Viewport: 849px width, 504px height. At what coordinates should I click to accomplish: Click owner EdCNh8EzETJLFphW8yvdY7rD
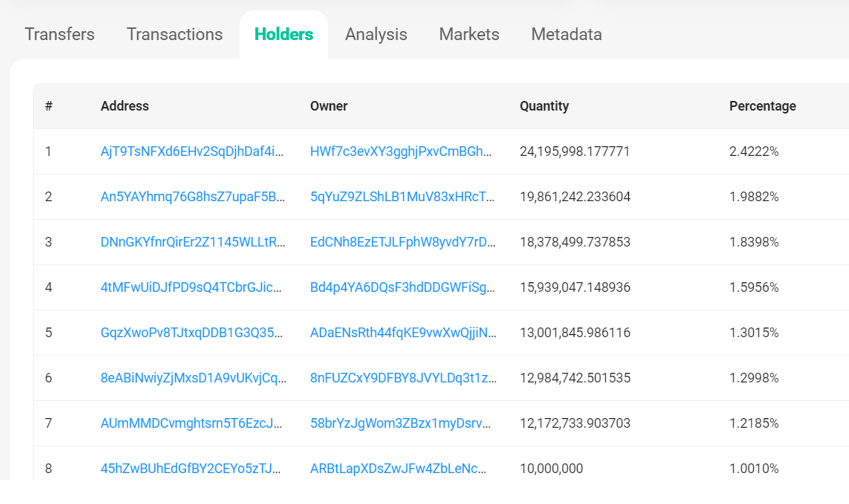coord(402,242)
